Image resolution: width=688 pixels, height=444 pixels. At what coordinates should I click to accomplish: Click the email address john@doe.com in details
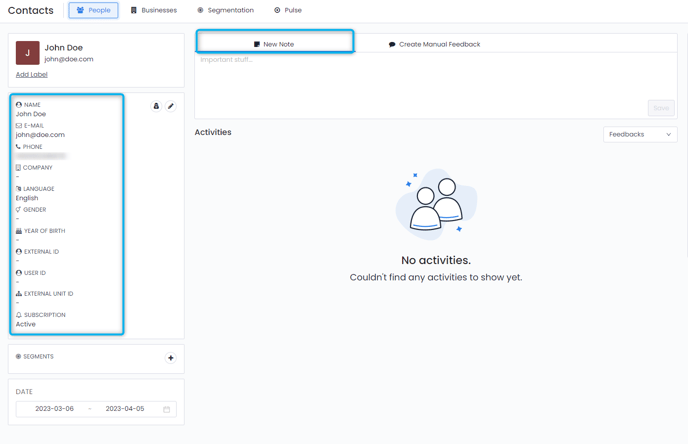coord(40,135)
